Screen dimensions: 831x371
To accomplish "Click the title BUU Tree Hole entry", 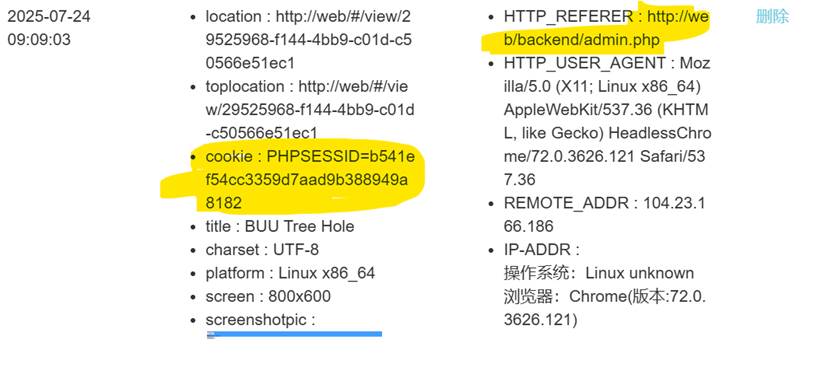I will [280, 226].
